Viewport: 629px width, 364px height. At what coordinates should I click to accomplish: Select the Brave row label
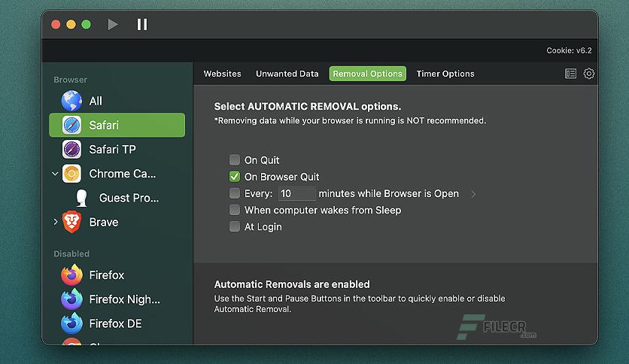coord(104,222)
